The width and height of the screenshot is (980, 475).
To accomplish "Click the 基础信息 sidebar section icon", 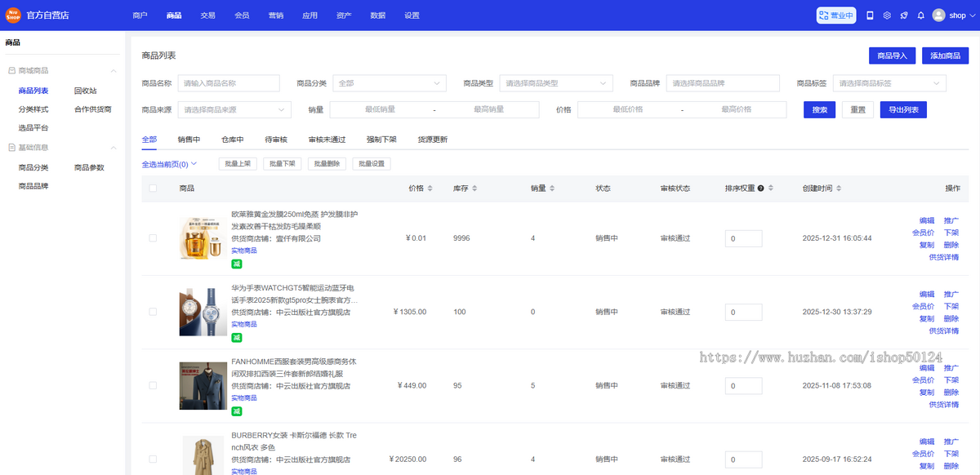I will (x=11, y=148).
